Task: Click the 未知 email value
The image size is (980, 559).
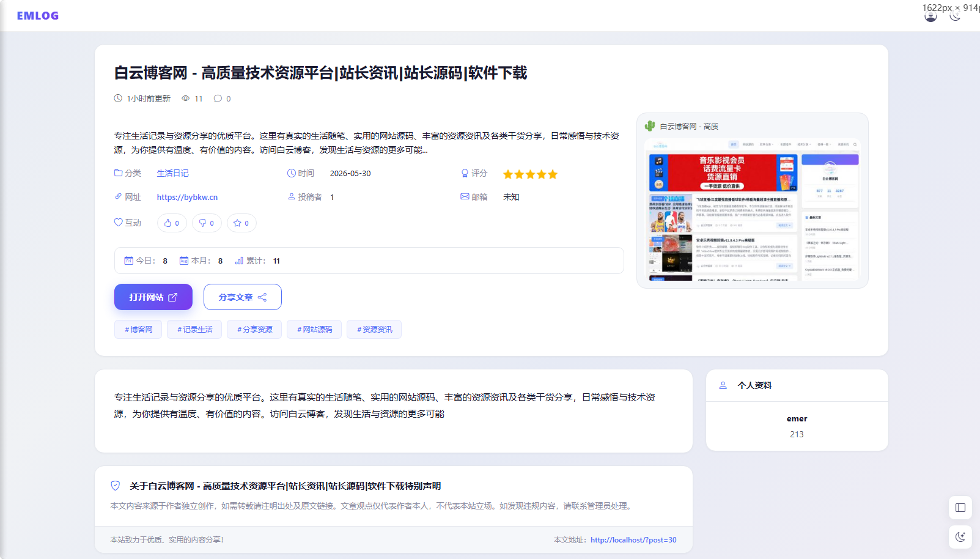Action: pos(511,197)
